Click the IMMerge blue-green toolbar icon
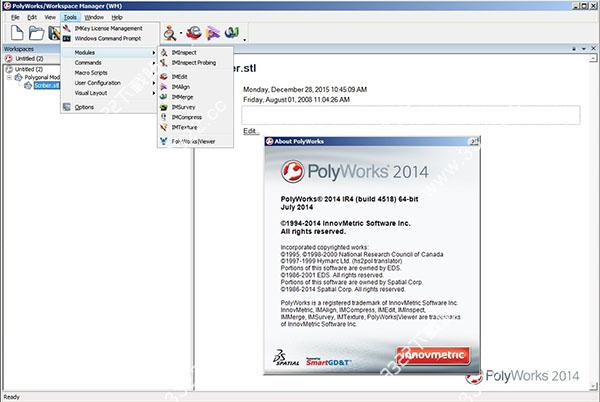Screen dimensions: 600x402 point(232,33)
